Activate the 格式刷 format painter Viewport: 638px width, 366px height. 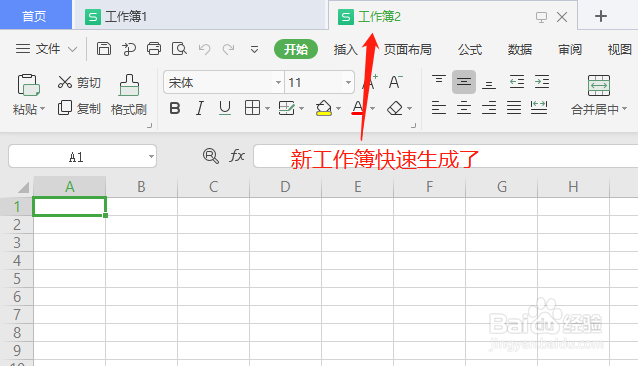click(x=129, y=95)
